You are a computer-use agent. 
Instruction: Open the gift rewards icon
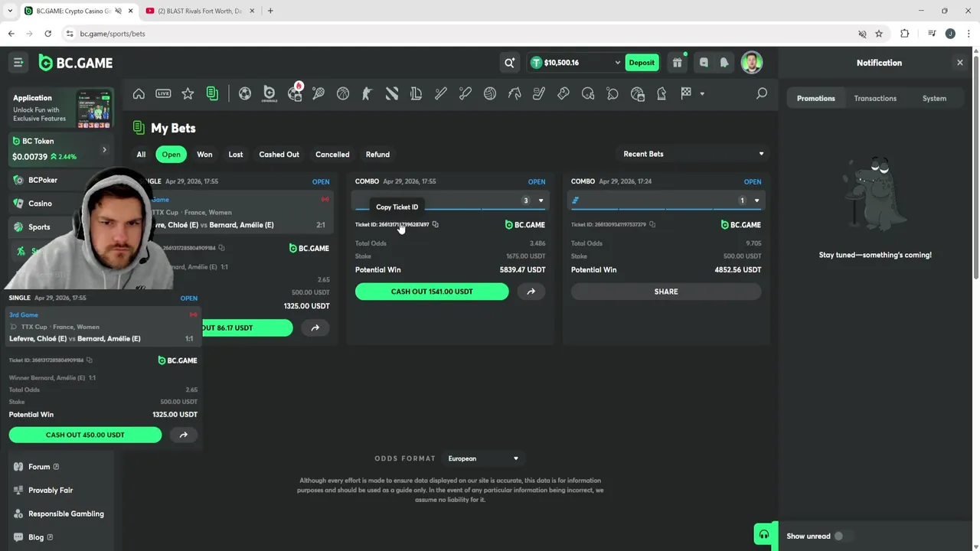[x=677, y=63]
